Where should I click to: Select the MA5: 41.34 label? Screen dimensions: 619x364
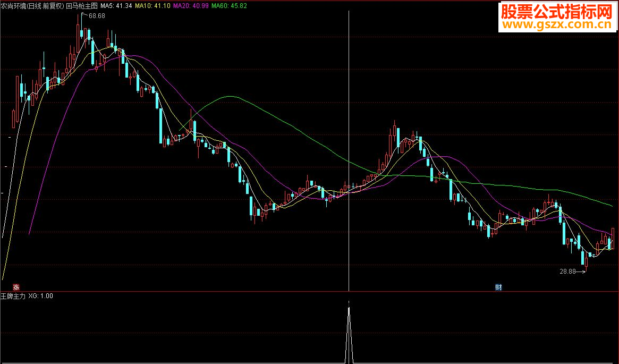coord(116,6)
